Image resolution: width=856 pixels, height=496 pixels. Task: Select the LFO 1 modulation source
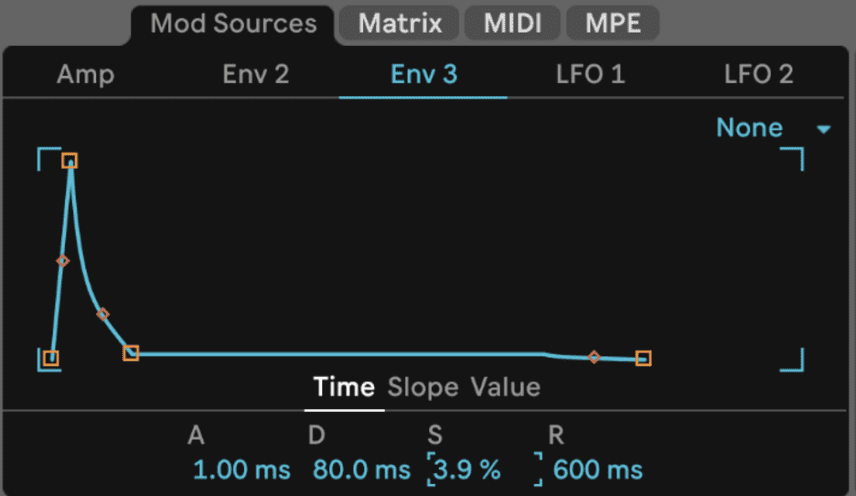(x=591, y=74)
